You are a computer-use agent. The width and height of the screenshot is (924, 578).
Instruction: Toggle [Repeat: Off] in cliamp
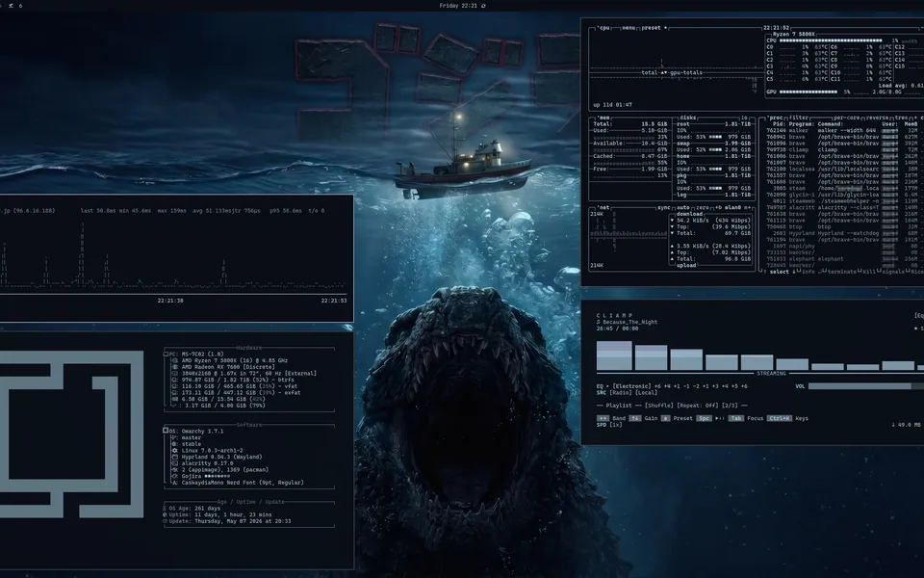pyautogui.click(x=700, y=406)
